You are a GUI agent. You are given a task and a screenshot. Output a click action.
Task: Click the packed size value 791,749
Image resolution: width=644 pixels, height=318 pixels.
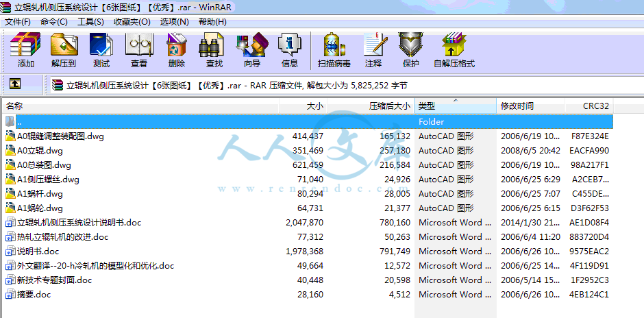tap(395, 252)
